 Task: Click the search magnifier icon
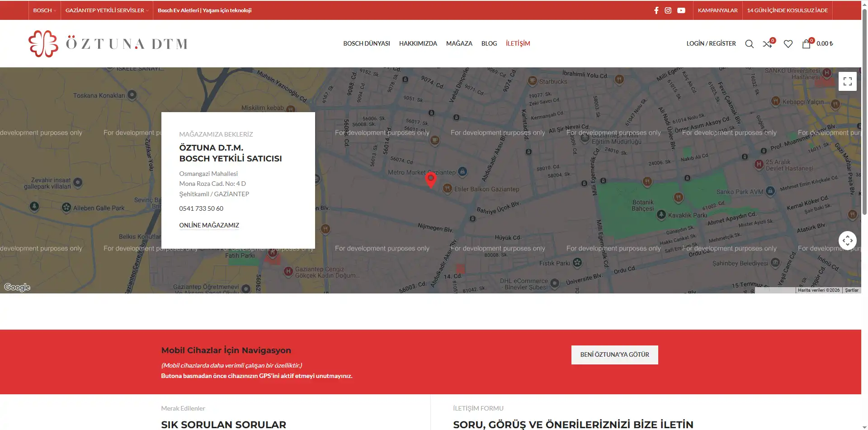(749, 44)
